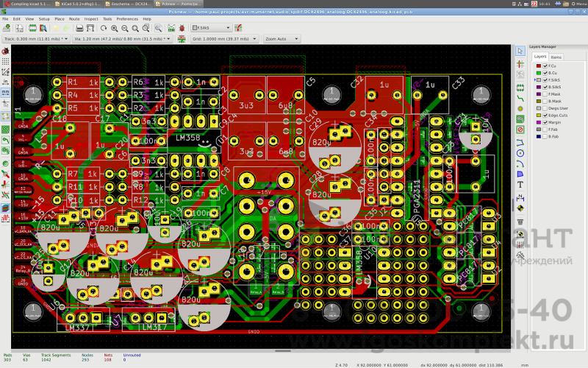
Task: Click the Print board icon
Action: 79,28
